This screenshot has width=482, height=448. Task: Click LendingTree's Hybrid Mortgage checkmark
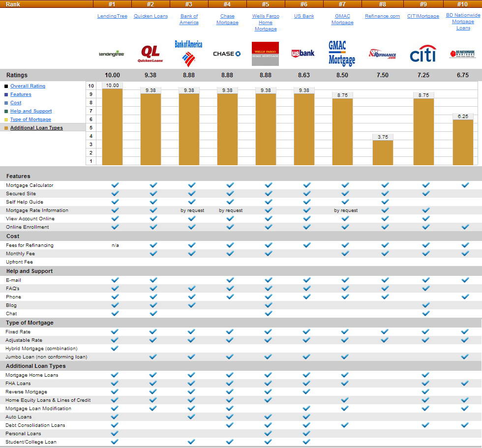(114, 348)
